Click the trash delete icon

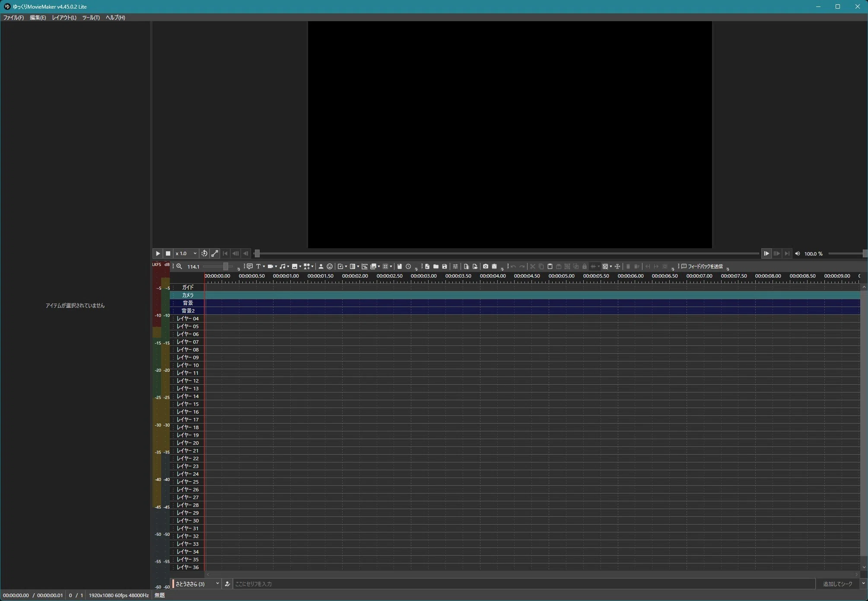628,266
